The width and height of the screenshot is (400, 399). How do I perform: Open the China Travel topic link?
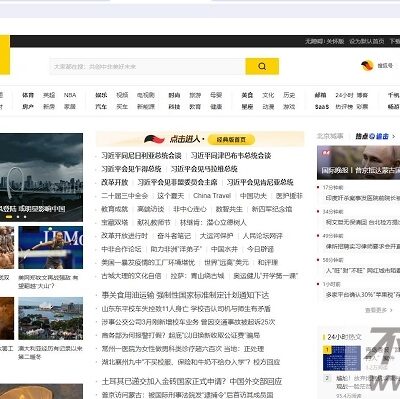(x=212, y=196)
